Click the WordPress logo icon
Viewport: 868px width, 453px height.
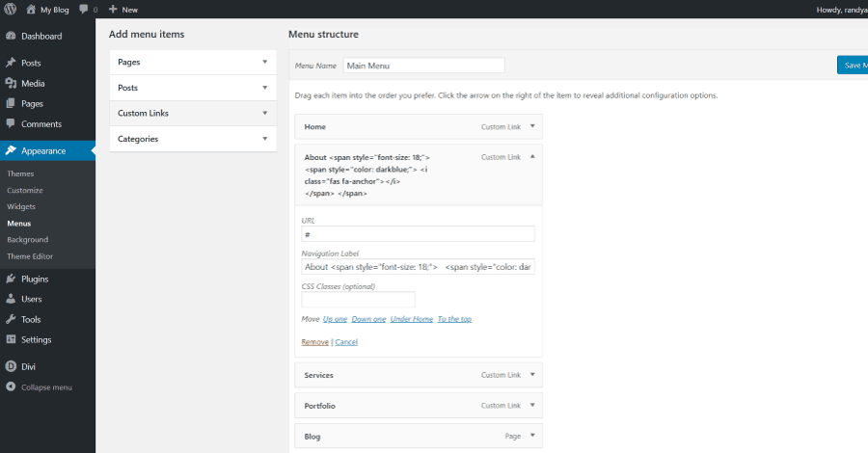tap(10, 9)
